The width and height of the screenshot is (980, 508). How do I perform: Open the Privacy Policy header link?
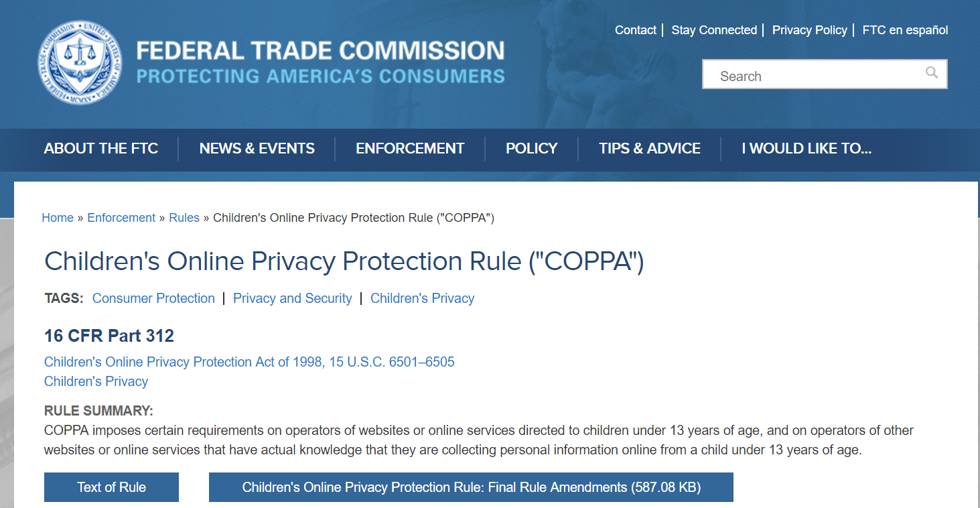point(810,30)
